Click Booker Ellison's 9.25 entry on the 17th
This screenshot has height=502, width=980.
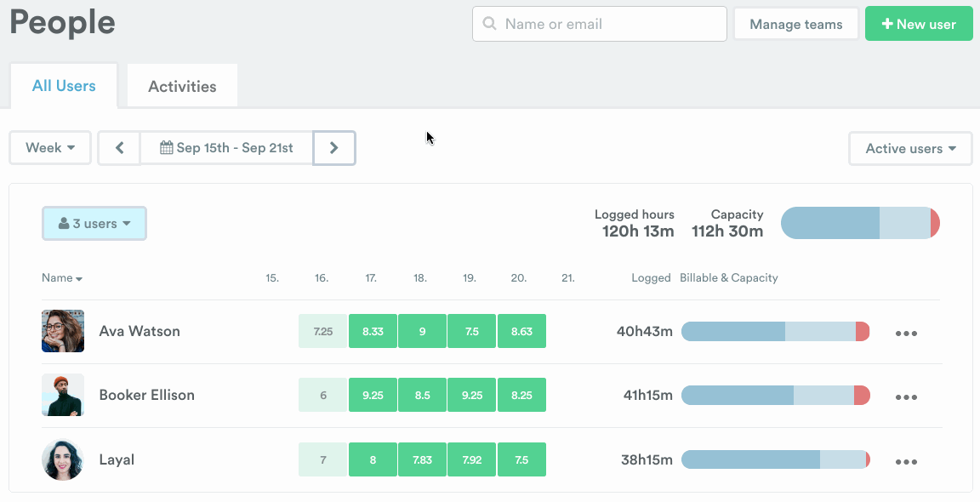(x=373, y=395)
